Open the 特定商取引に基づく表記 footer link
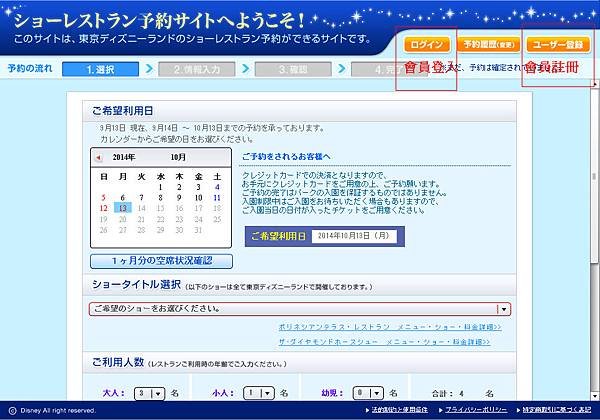The height and width of the screenshot is (420, 600). pyautogui.click(x=557, y=410)
